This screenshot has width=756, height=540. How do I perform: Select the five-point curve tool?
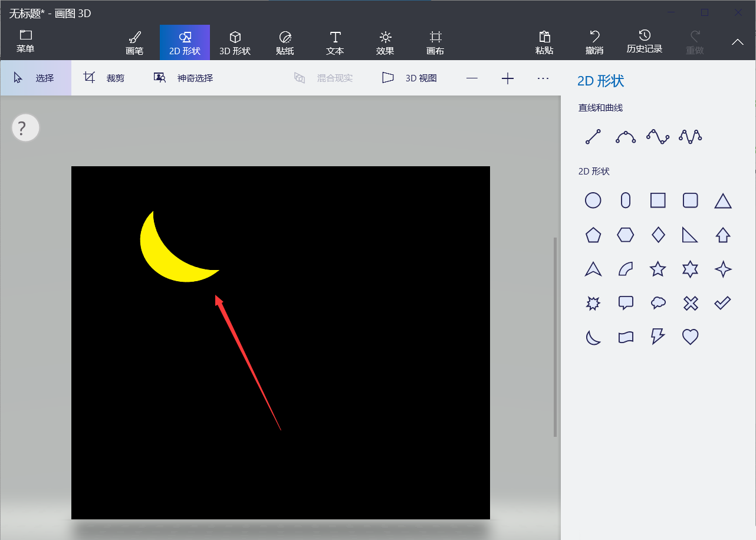(x=691, y=137)
